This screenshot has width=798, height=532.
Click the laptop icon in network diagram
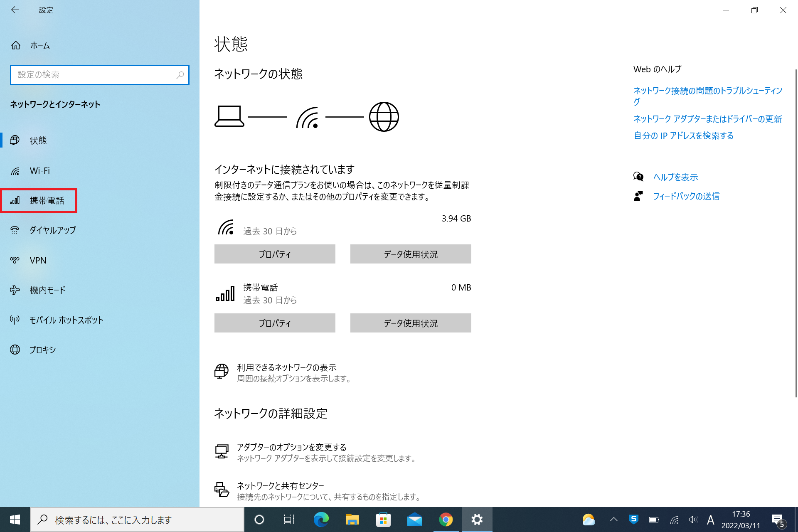[229, 116]
